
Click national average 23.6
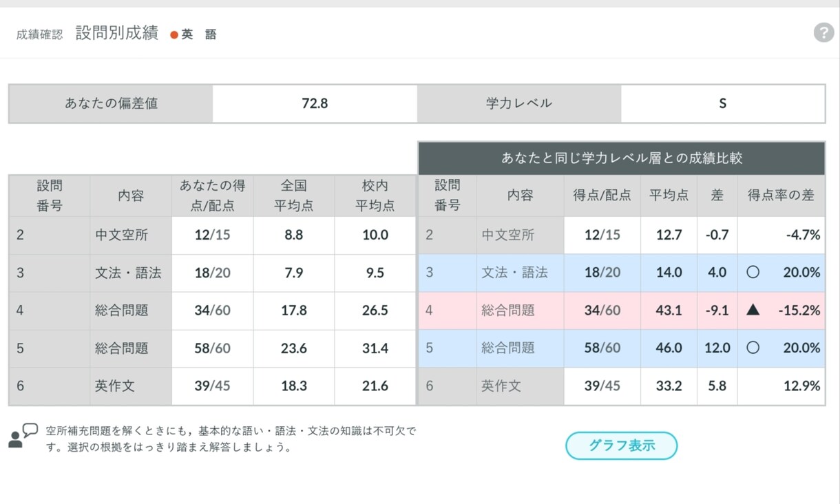pyautogui.click(x=294, y=348)
